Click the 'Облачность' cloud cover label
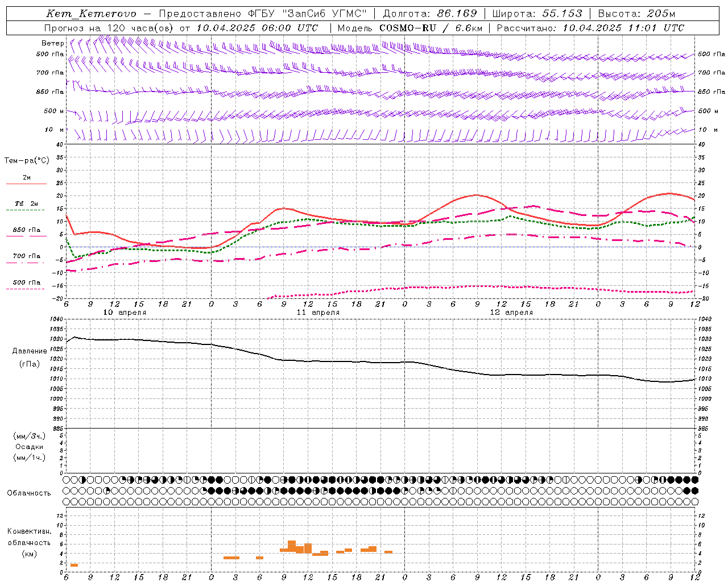Screen dimensions: 728x582 point(29,493)
